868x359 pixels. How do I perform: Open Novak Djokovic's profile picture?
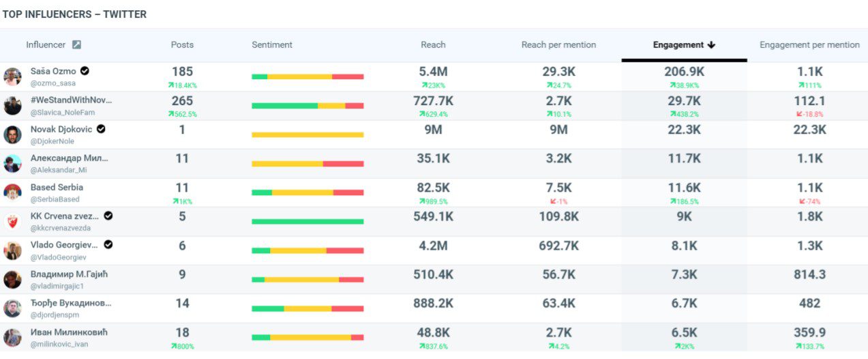point(12,134)
